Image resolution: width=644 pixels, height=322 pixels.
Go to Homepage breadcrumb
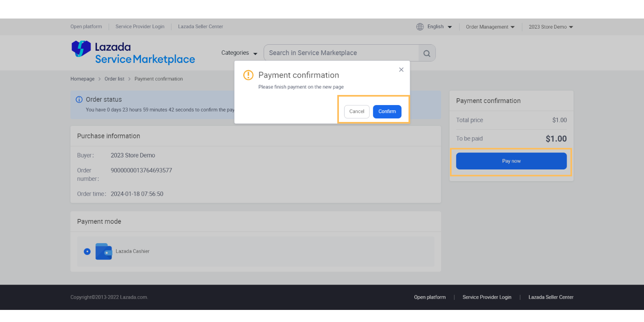coord(83,79)
